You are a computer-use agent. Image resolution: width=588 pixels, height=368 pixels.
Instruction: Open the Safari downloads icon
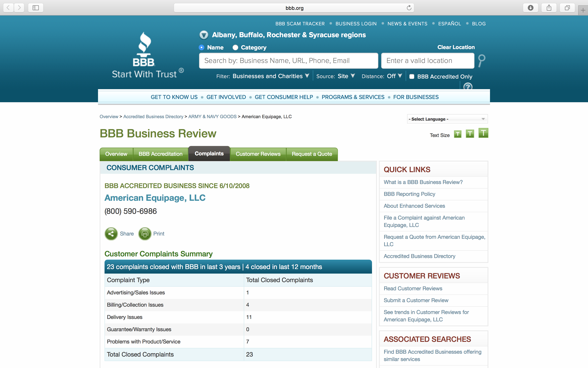[x=530, y=8]
